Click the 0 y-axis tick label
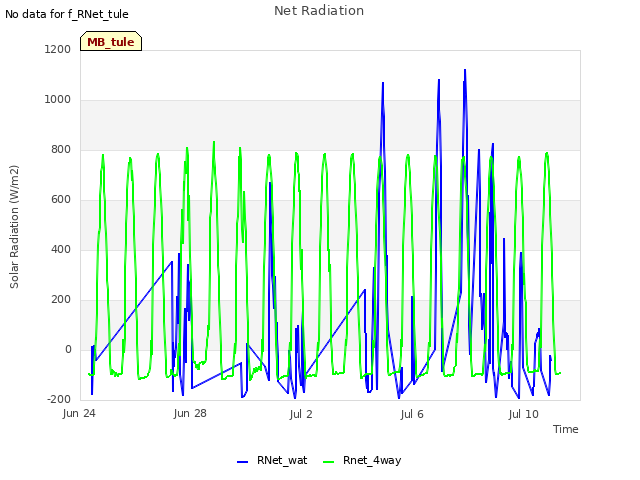The width and height of the screenshot is (640, 480). click(x=68, y=349)
